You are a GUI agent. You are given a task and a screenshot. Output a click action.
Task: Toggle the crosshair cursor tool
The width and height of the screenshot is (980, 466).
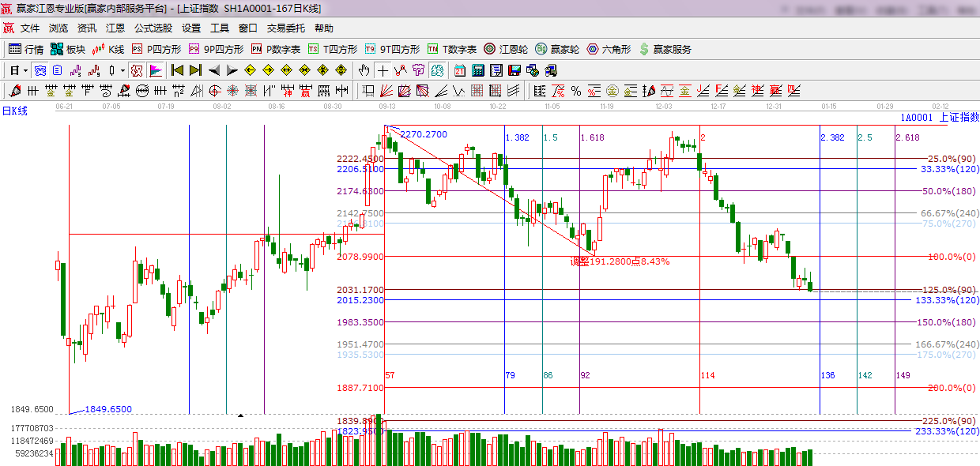pos(383,70)
